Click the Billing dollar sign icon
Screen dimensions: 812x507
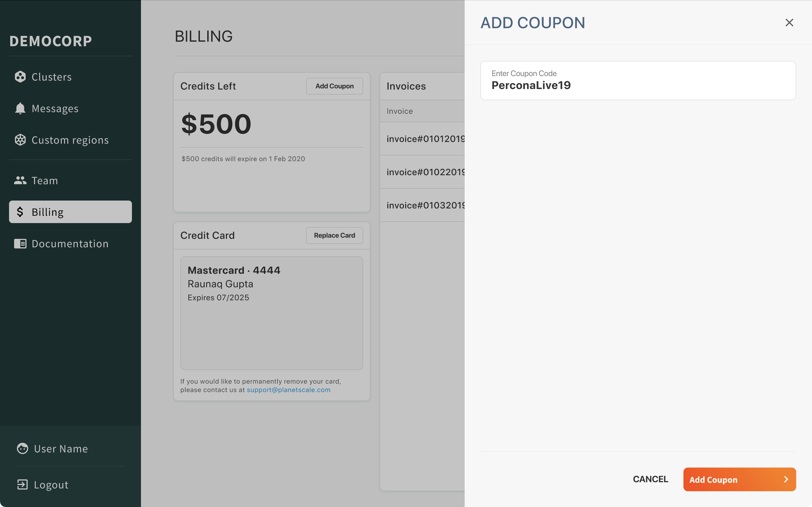point(20,212)
